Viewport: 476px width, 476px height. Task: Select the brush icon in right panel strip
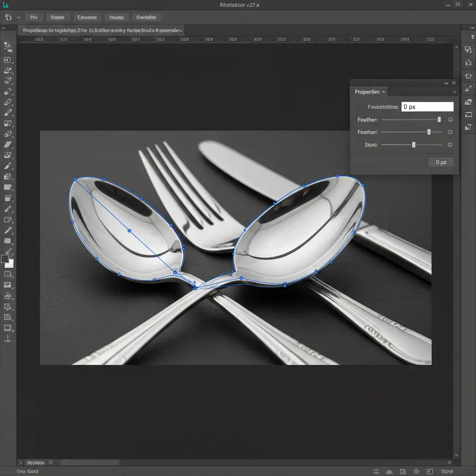coord(468,89)
